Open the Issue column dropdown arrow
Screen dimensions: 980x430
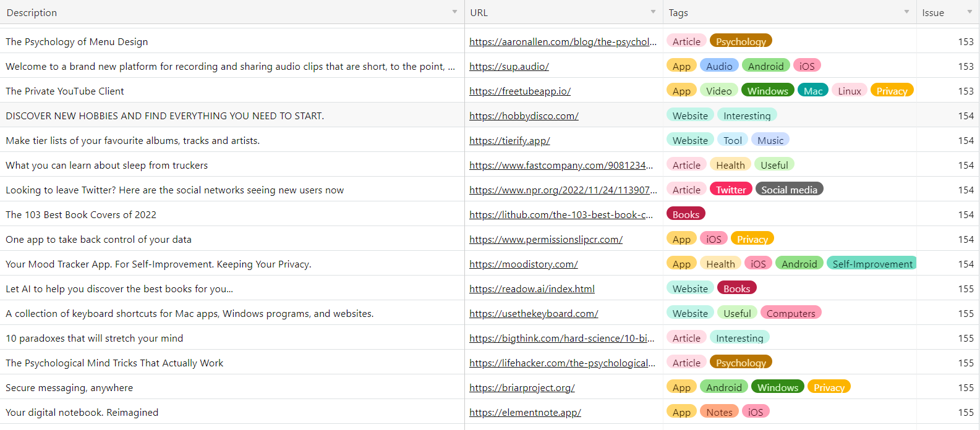click(969, 12)
